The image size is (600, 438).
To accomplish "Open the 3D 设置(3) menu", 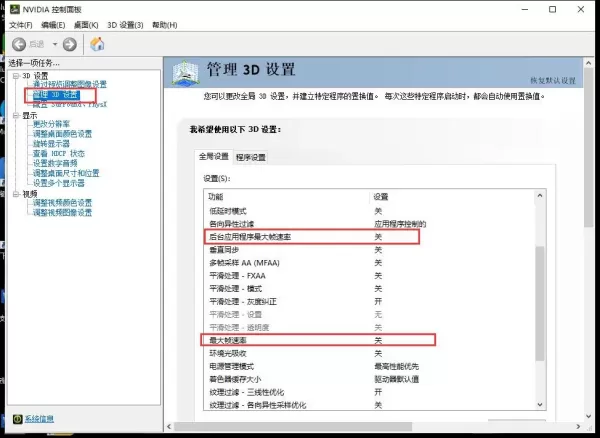I will point(125,25).
